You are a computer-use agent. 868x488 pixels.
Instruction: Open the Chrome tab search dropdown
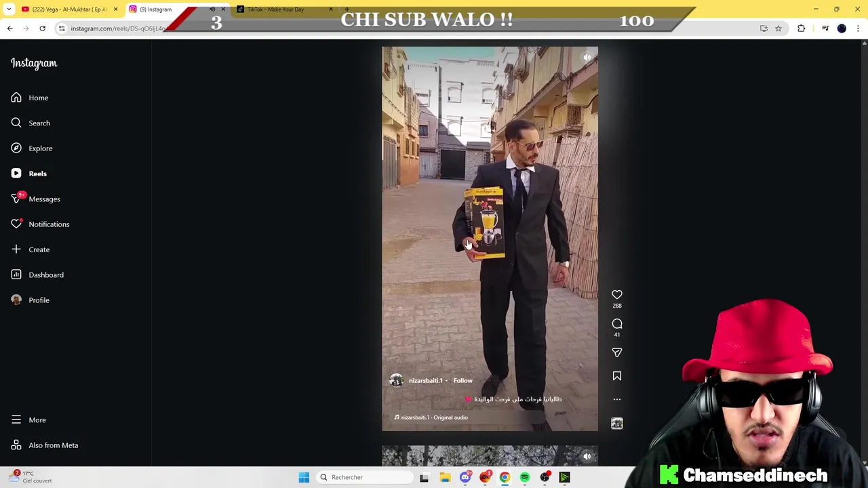(x=9, y=9)
